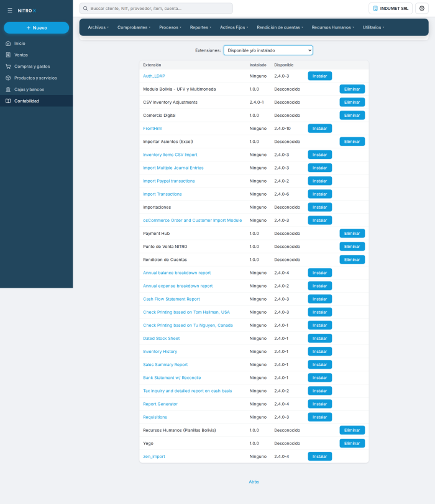This screenshot has height=504, width=435.
Task: Remove Importar Asientos (Excel) extension
Action: point(352,142)
